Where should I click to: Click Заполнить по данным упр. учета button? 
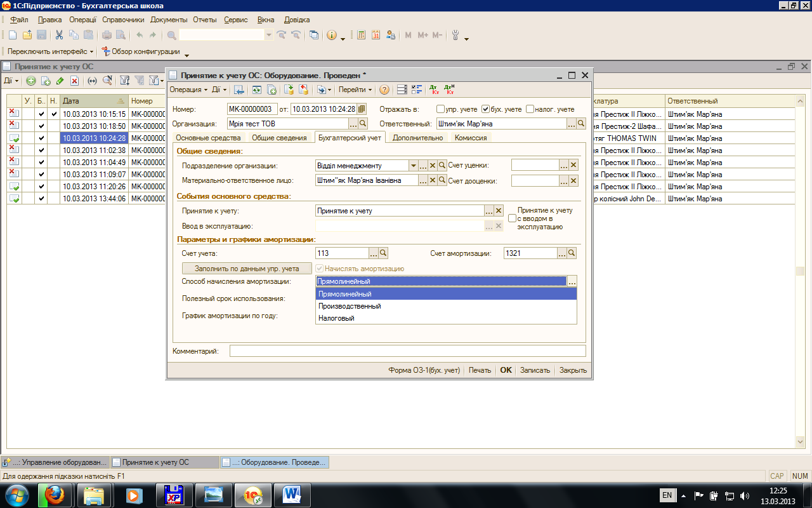(247, 269)
